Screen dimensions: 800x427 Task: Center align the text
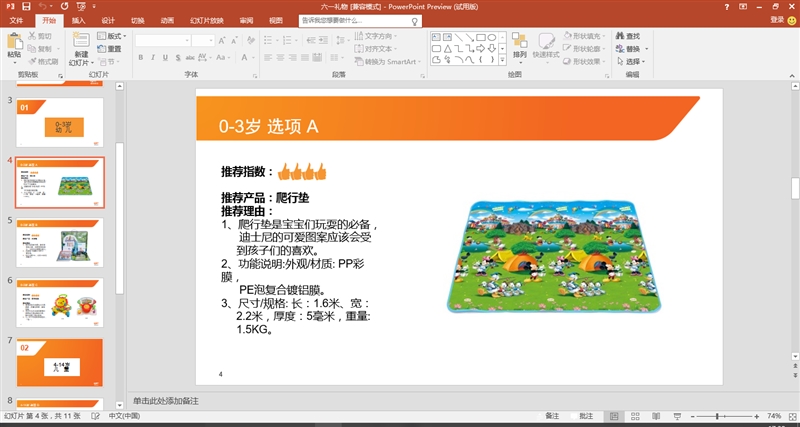[x=280, y=58]
